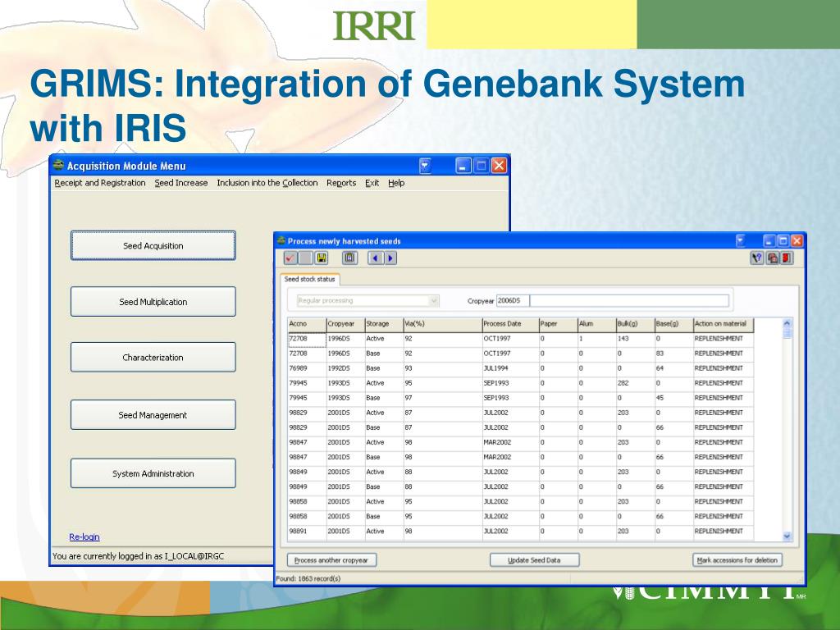Click the red telephone toolbar icon
The height and width of the screenshot is (630, 840).
coord(772,258)
